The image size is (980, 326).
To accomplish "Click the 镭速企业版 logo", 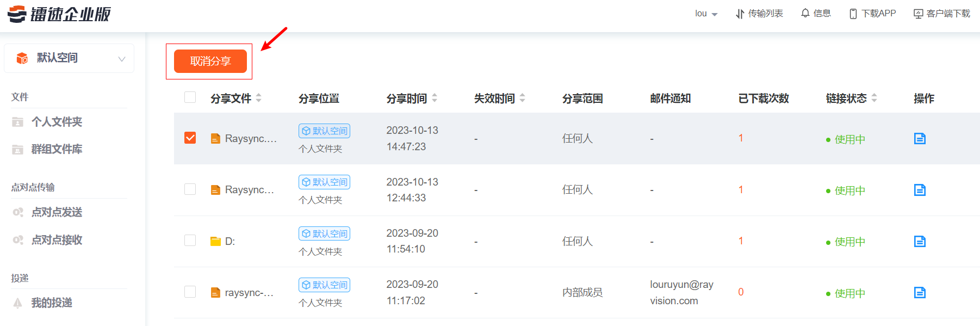I will (x=59, y=14).
